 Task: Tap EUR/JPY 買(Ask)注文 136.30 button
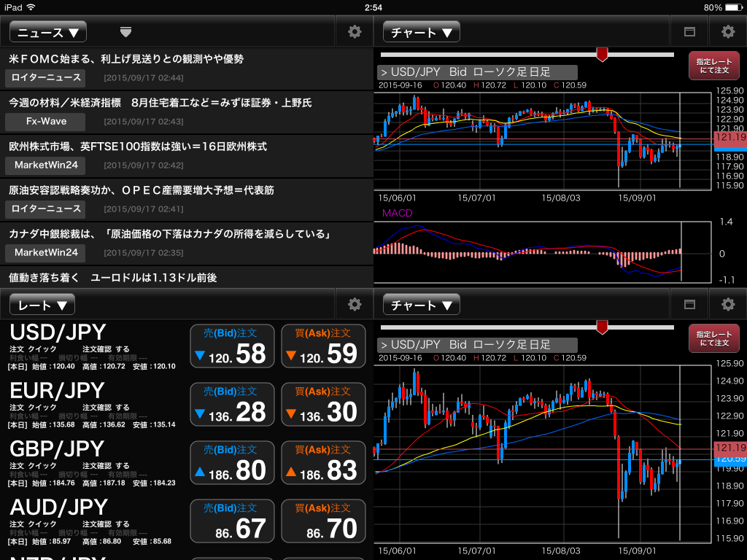(x=323, y=404)
